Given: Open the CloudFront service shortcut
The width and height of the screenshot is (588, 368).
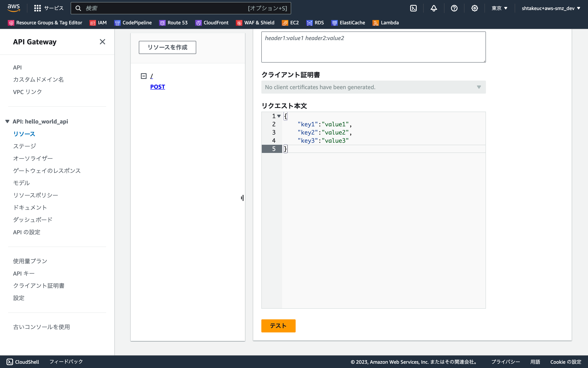Looking at the screenshot, I should 212,23.
